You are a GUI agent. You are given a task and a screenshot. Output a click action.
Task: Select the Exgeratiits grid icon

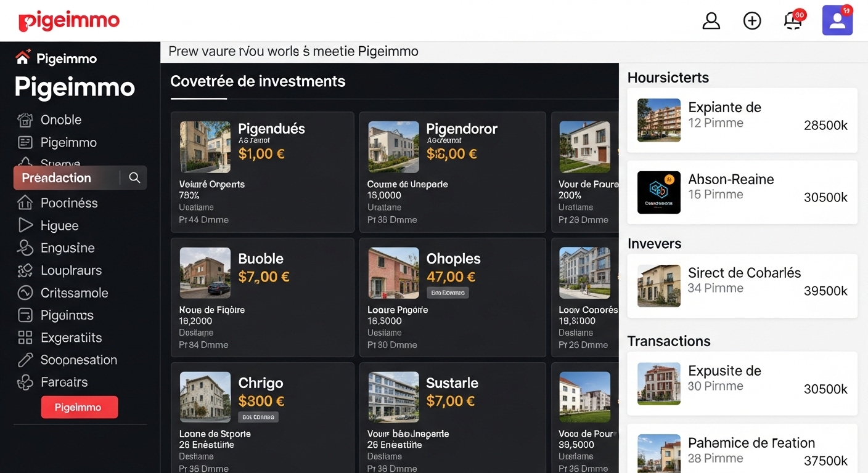[25, 338]
